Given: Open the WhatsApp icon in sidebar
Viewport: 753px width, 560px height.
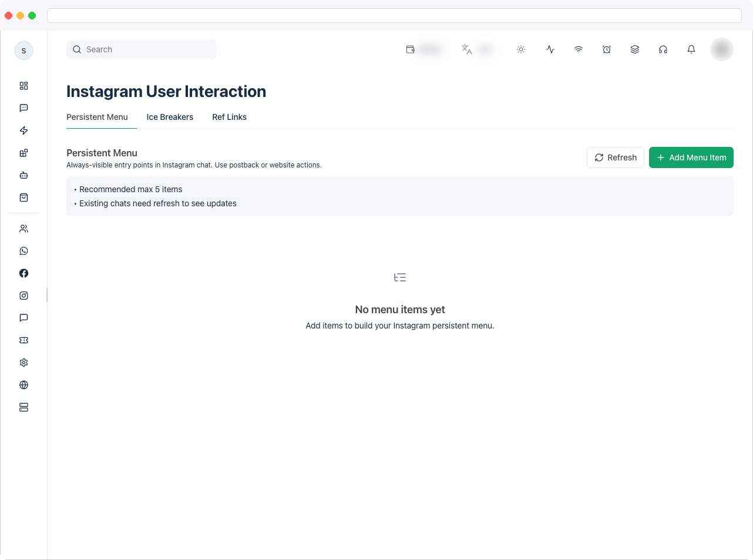Looking at the screenshot, I should pos(23,251).
